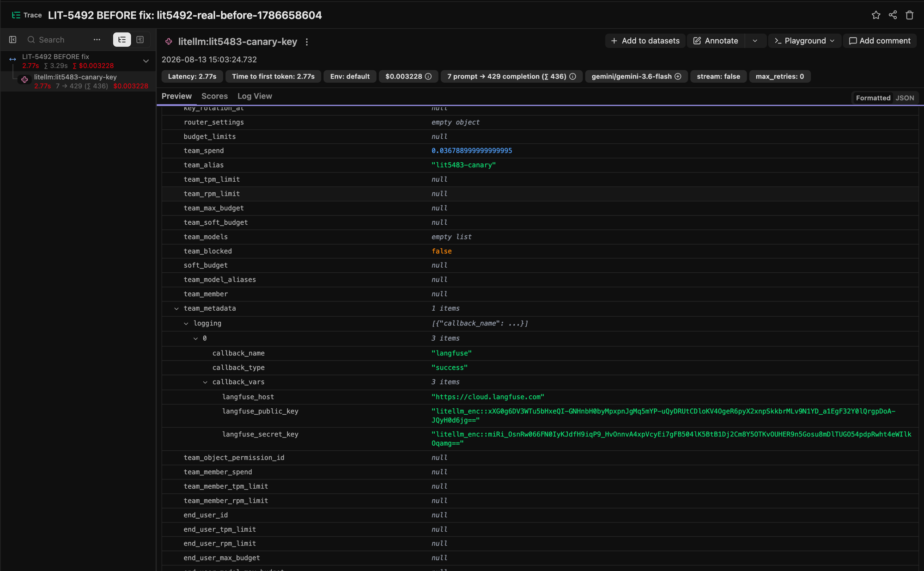
Task: Click the team_object_permission_id key
Action: [234, 458]
